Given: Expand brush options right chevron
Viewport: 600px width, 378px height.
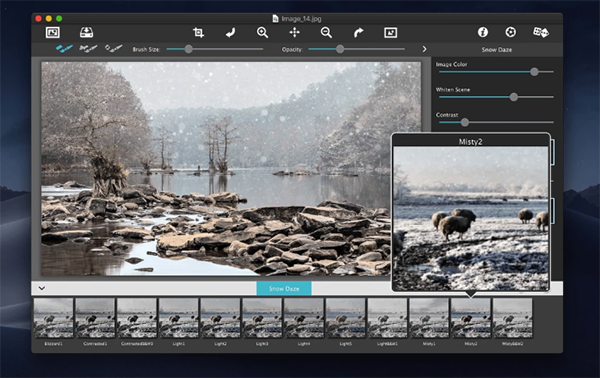Looking at the screenshot, I should coord(424,49).
